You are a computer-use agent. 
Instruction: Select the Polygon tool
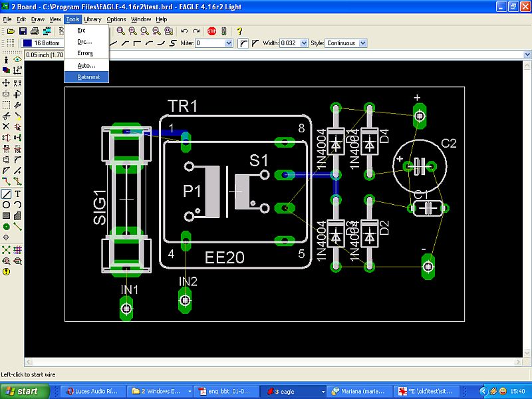tap(18, 215)
